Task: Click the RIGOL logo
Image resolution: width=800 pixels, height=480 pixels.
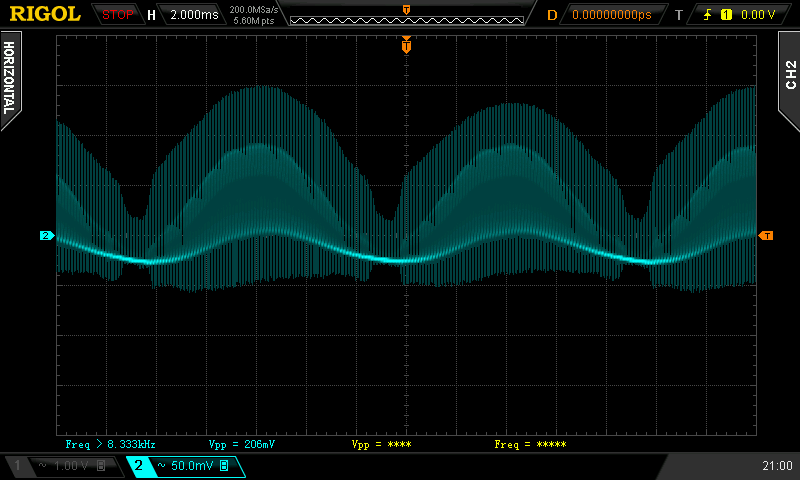Action: [x=45, y=14]
